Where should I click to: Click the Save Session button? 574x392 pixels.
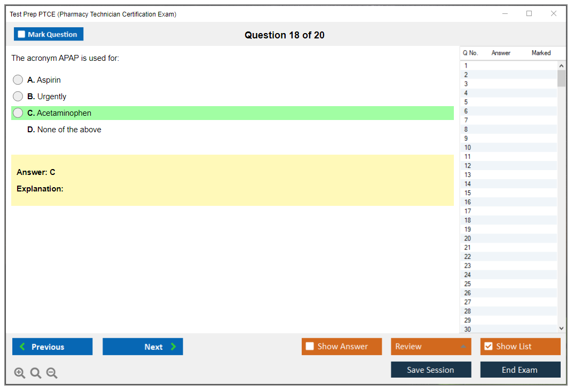click(430, 370)
